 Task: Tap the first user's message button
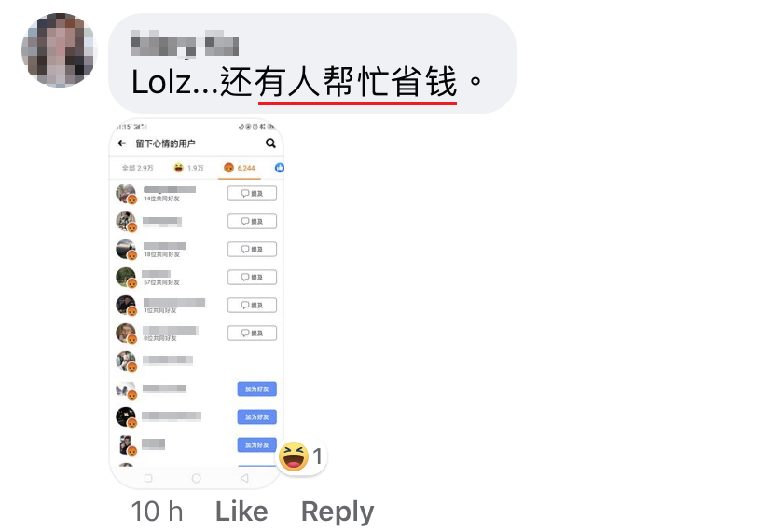coord(252,194)
